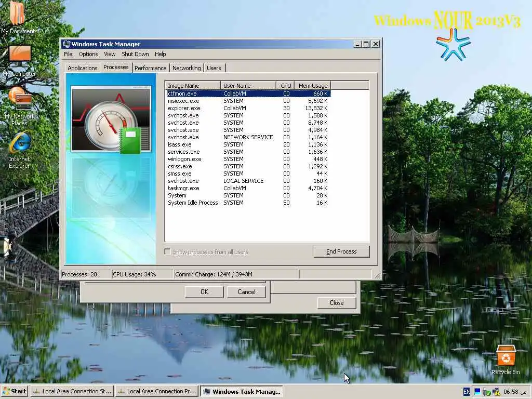Viewport: 532px width, 399px height.
Task: Click the End Process button
Action: (342, 251)
